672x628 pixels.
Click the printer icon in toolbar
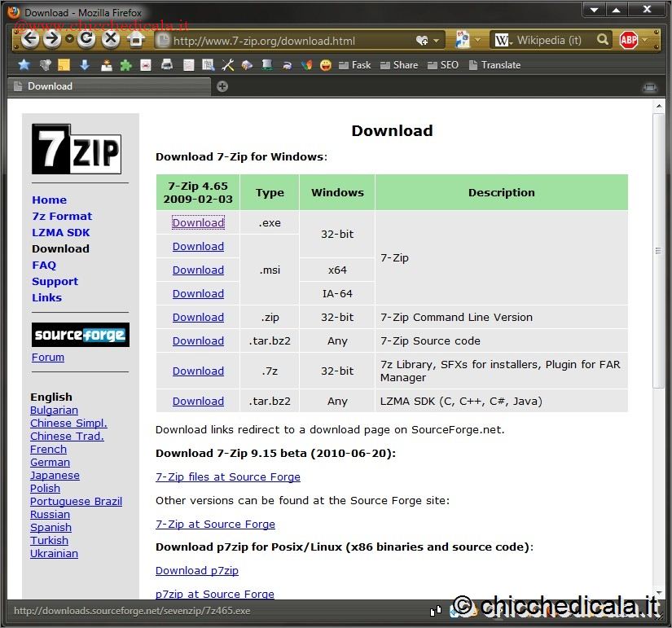[167, 65]
